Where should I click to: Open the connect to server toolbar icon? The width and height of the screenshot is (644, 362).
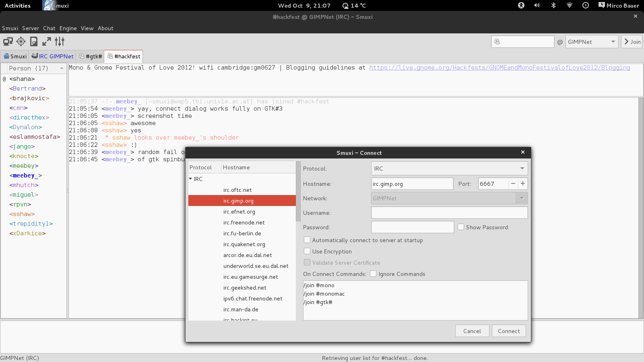8,41
